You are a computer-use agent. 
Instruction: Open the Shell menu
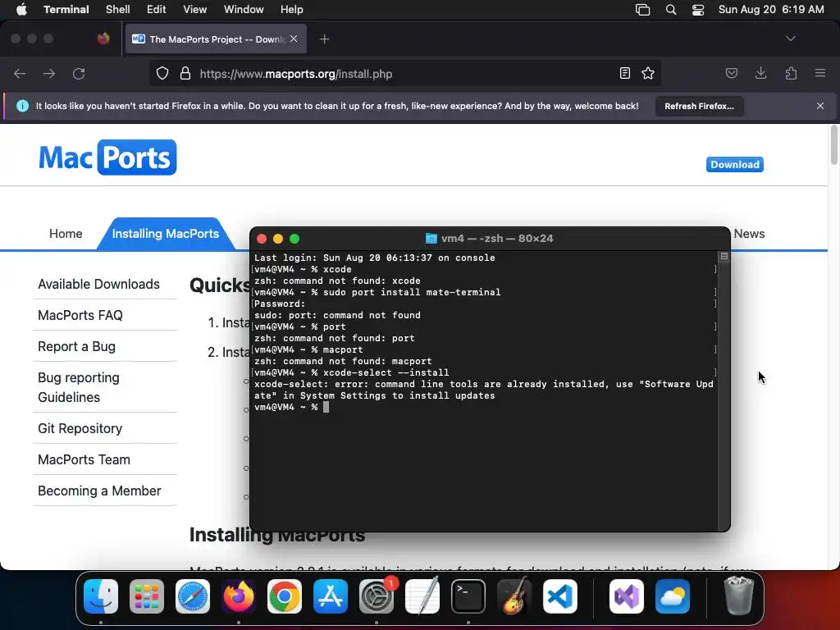(118, 10)
